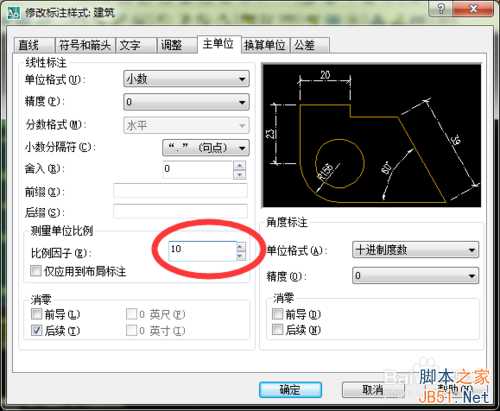Image resolution: width=500 pixels, height=411 pixels.
Task: Click the 确定 button
Action: [290, 390]
